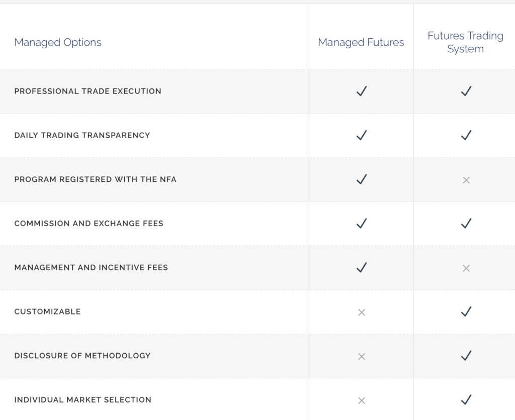Click Futures Trading System checkmark for Professional Trade Execution
The height and width of the screenshot is (420, 515).
466,91
